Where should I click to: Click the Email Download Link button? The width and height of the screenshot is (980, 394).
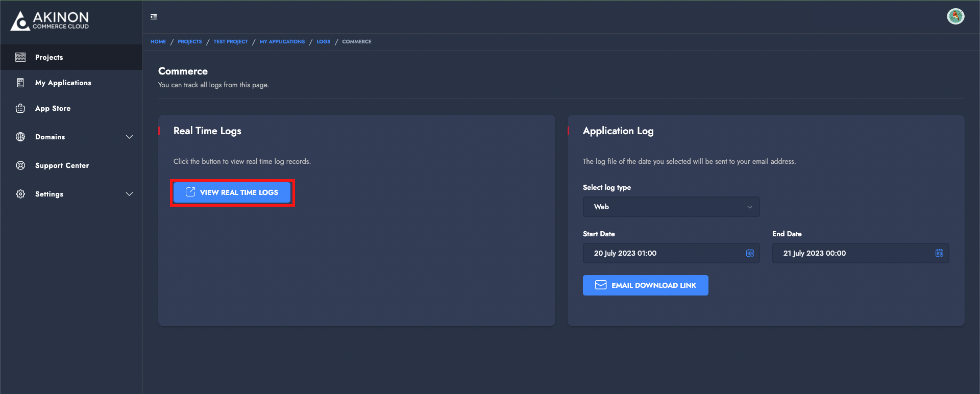[645, 285]
